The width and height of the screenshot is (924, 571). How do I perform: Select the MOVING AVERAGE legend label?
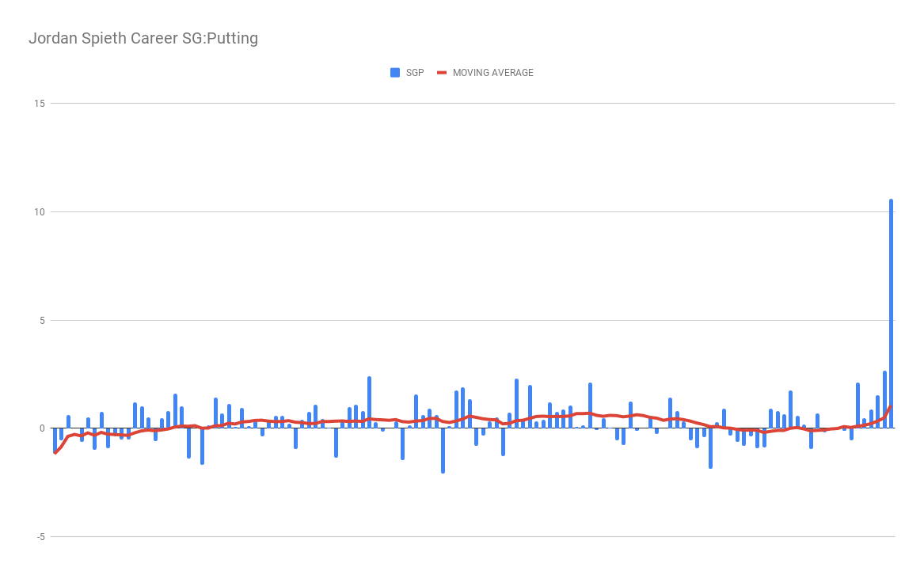492,73
